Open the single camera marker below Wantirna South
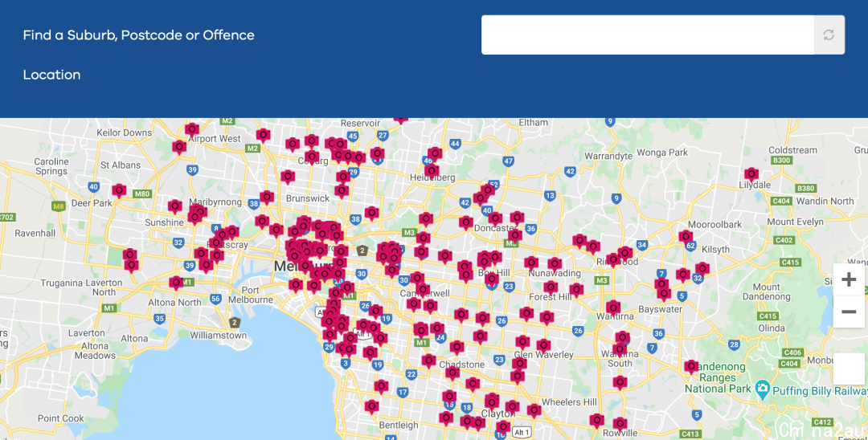 [x=620, y=382]
